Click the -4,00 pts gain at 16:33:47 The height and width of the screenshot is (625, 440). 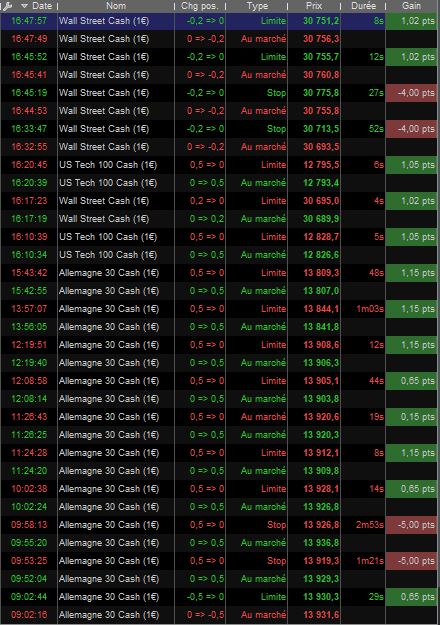(x=411, y=129)
